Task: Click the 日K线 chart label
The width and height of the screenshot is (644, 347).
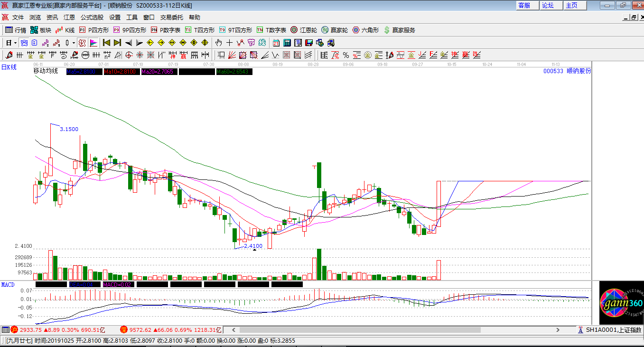Action: click(x=9, y=67)
